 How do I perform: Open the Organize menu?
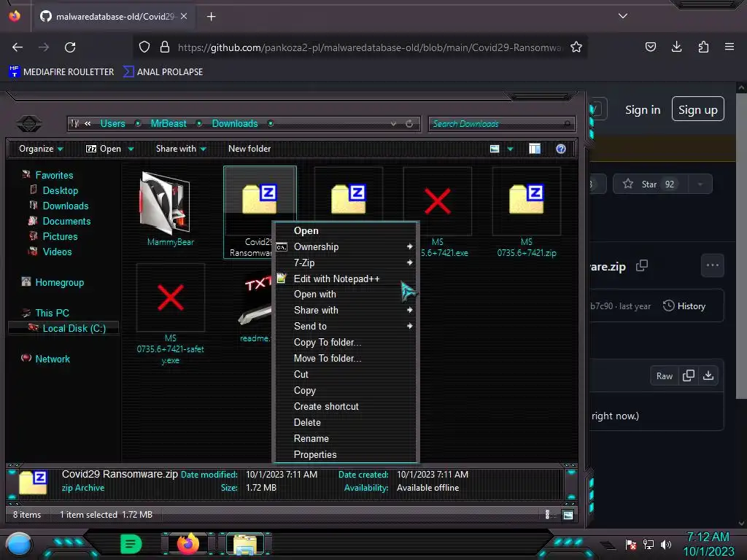(x=41, y=149)
